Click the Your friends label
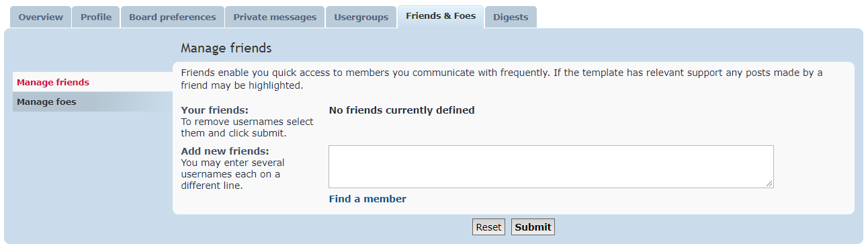This screenshot has height=246, width=868. pos(215,110)
